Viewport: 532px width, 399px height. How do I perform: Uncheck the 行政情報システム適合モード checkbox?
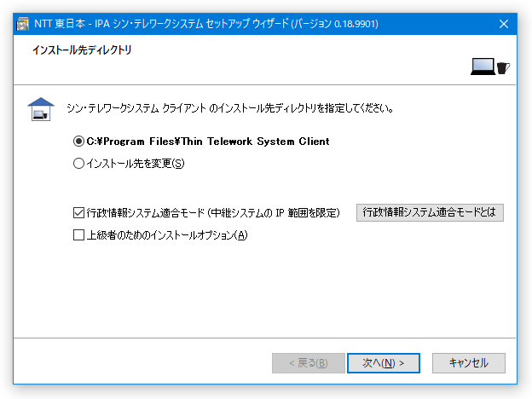[x=78, y=213]
